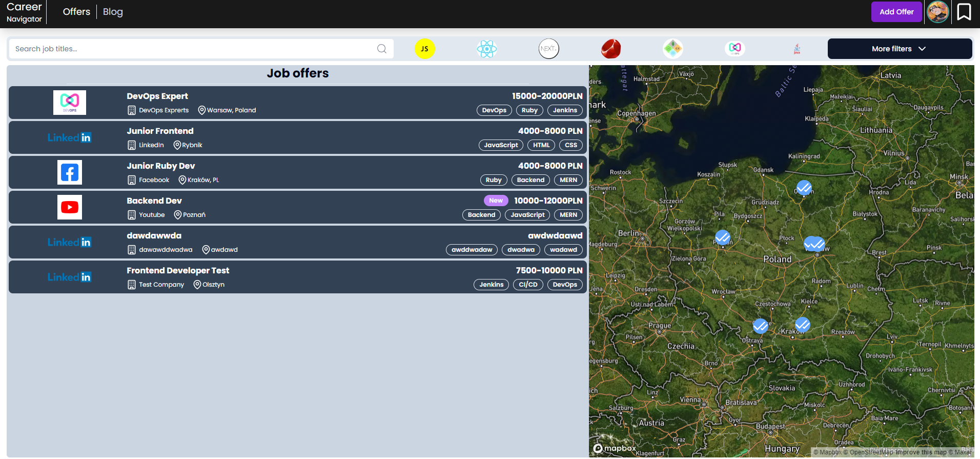Click the New badge on Backend Dev

click(496, 201)
